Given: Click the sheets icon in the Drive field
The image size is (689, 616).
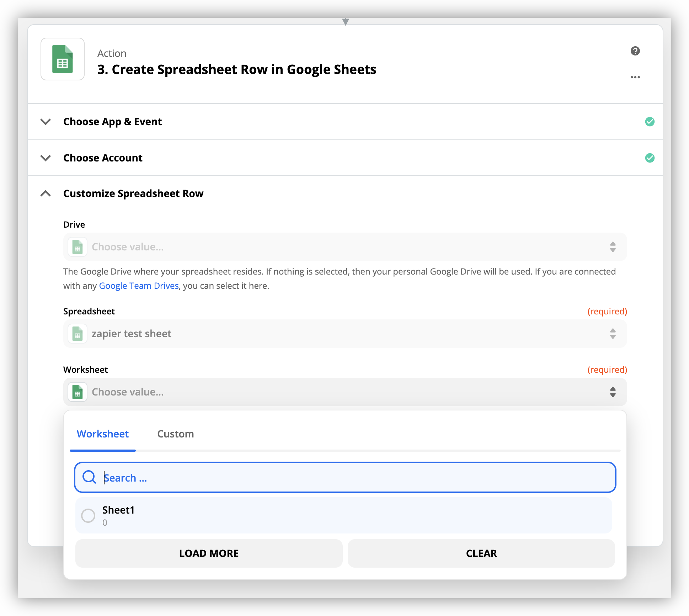Looking at the screenshot, I should [x=78, y=247].
